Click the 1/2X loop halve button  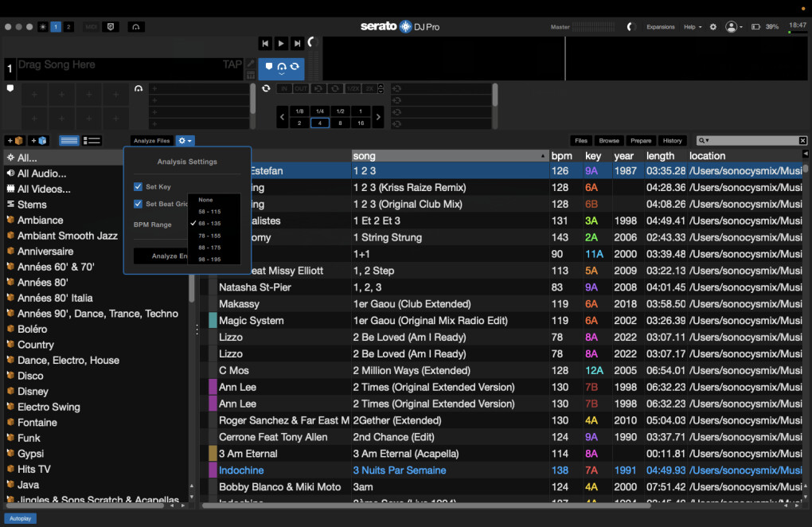point(353,88)
